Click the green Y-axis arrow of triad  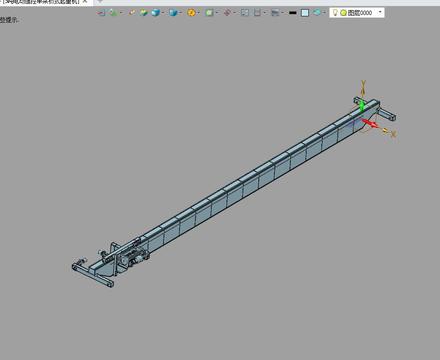tap(362, 105)
